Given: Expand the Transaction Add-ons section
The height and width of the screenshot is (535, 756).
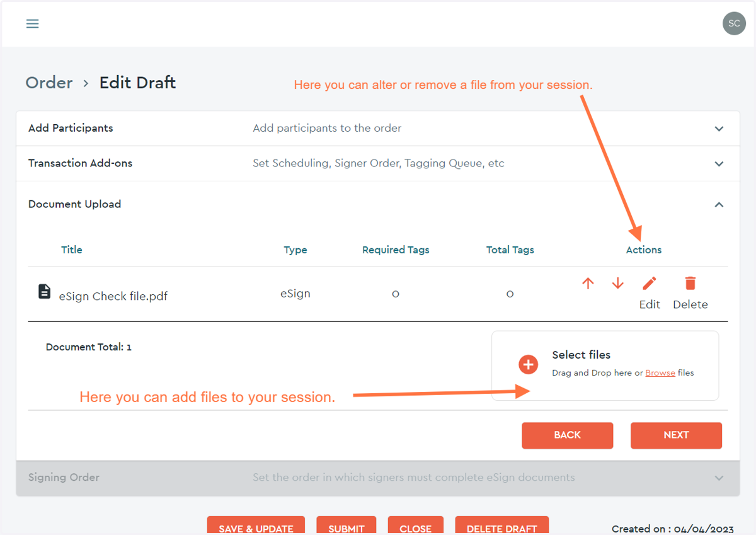Looking at the screenshot, I should click(x=719, y=164).
